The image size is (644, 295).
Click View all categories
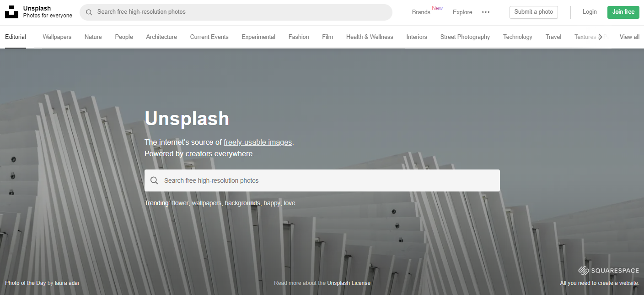629,37
